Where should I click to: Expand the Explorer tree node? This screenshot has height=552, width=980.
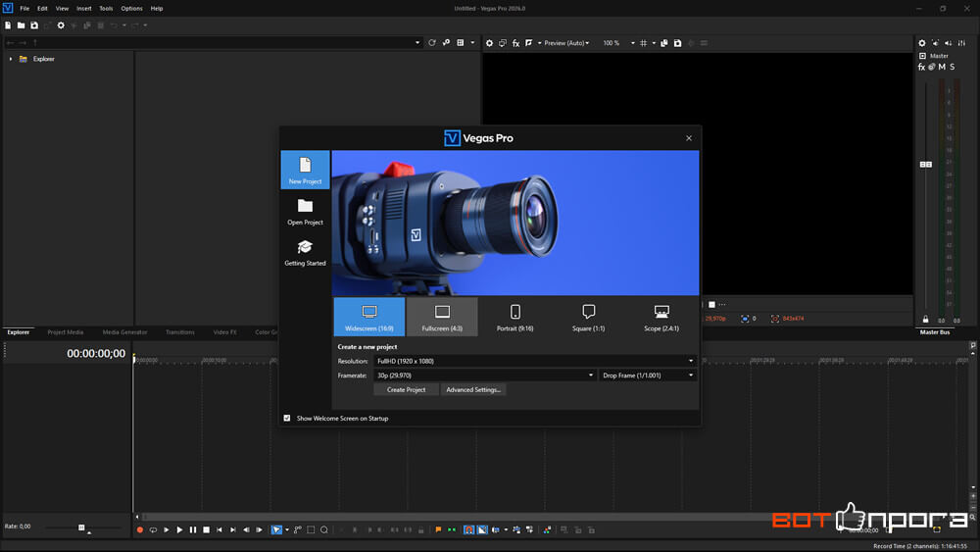click(10, 59)
